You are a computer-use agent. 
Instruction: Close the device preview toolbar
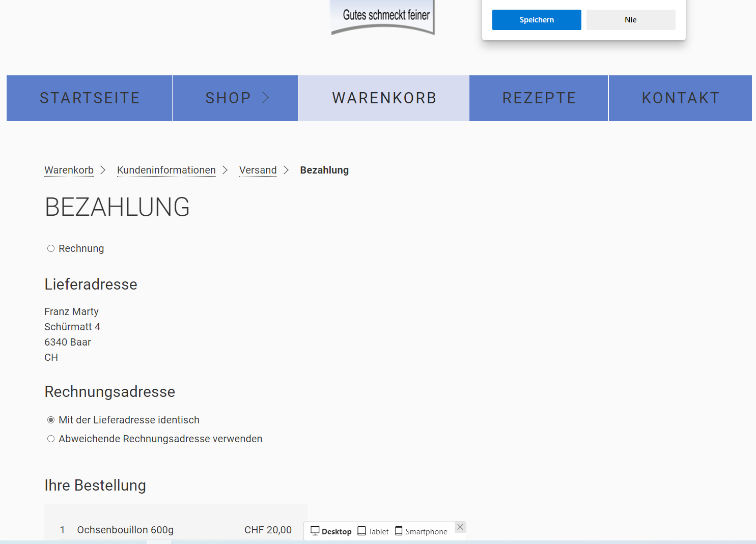click(460, 527)
